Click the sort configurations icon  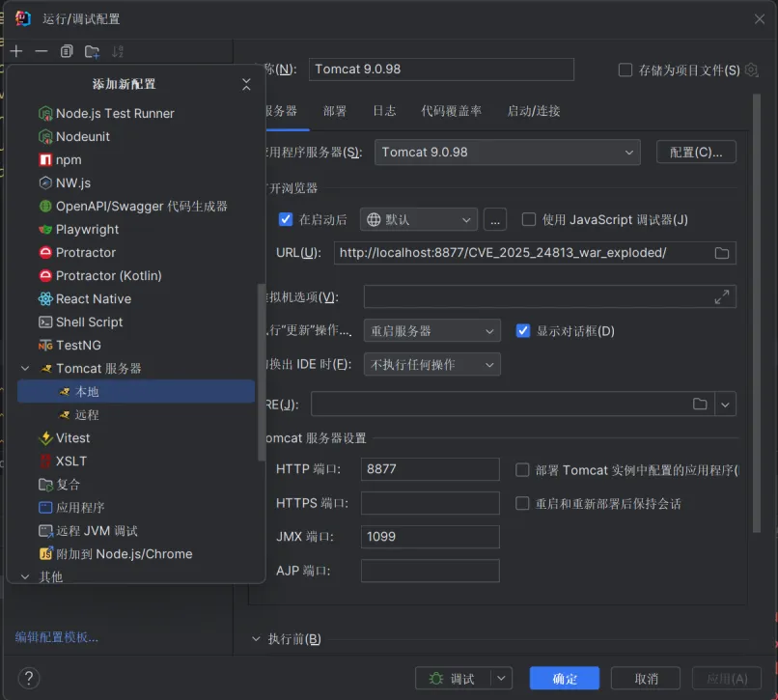(x=117, y=51)
